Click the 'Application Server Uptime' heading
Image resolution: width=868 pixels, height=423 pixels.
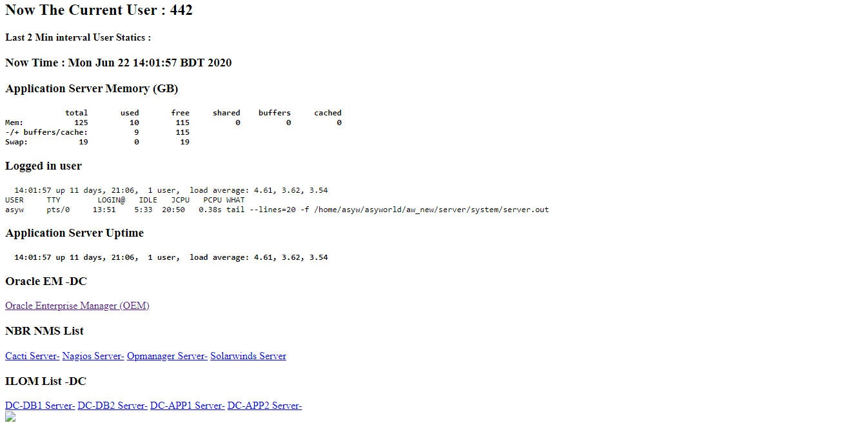[x=74, y=233]
